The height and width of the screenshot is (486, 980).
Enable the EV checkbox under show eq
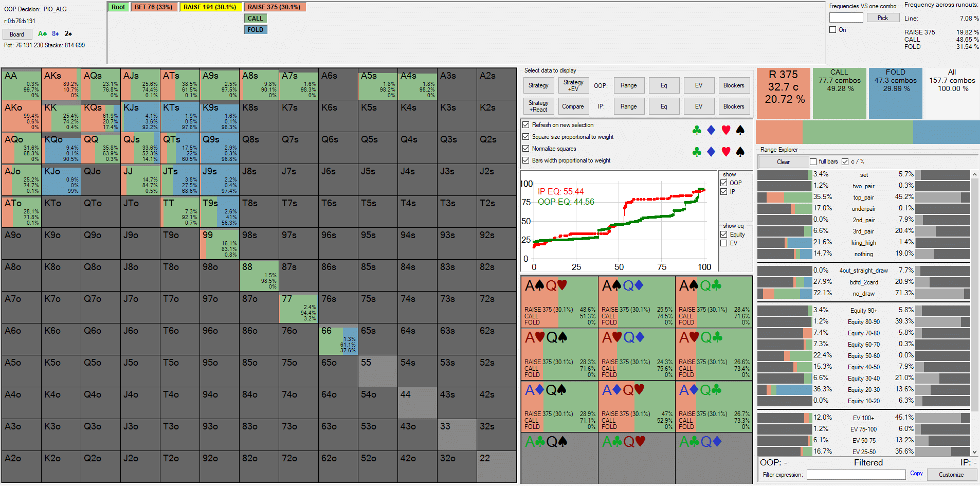(724, 243)
